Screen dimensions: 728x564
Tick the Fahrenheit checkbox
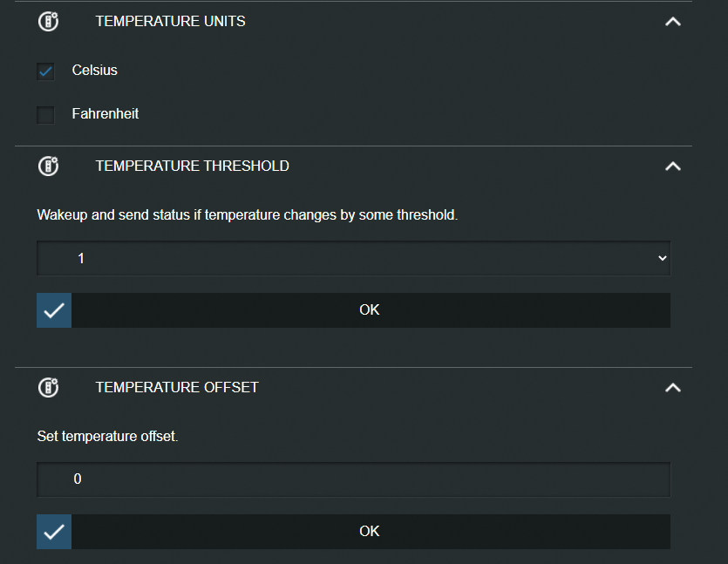click(x=45, y=115)
